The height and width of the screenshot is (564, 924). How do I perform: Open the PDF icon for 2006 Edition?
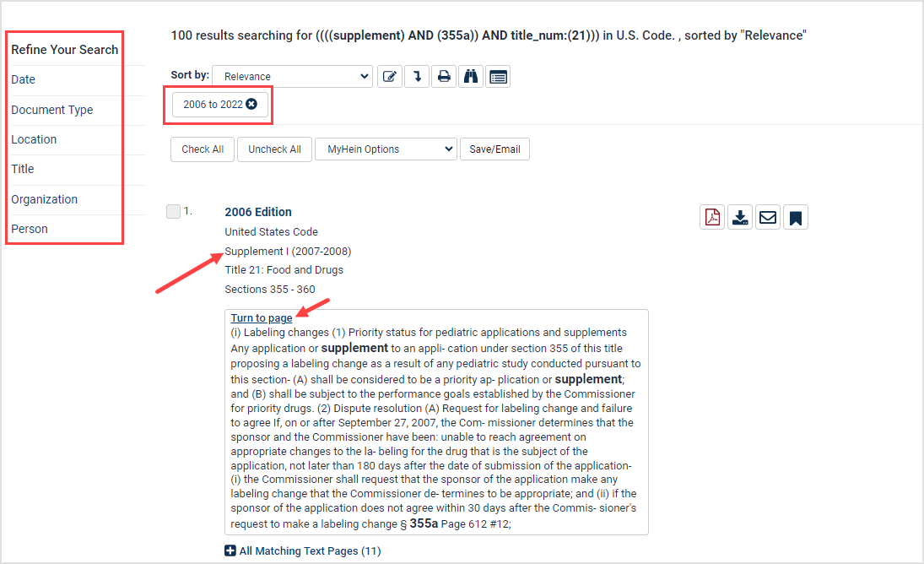tap(712, 218)
